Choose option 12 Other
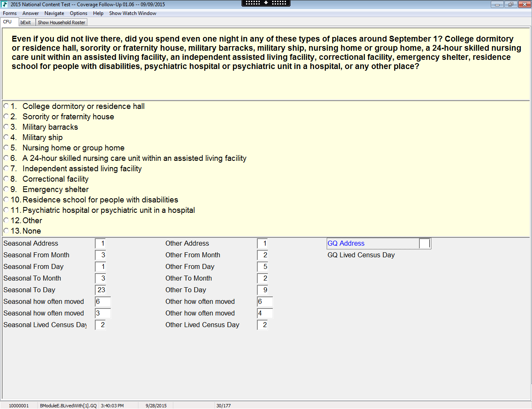The image size is (532, 409). 6,221
